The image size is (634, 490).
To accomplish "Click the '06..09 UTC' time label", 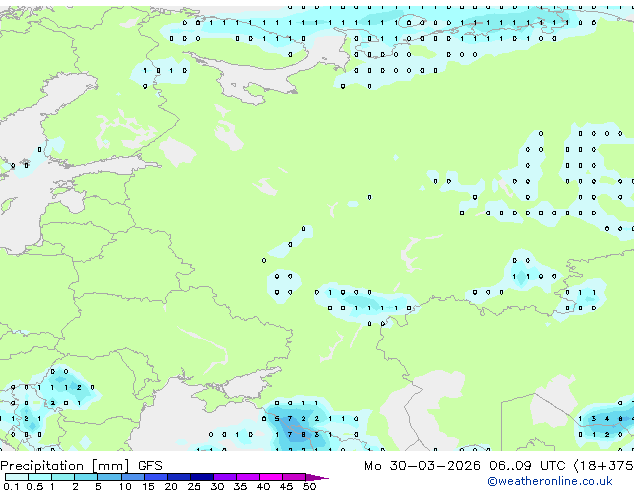I will point(527,466).
